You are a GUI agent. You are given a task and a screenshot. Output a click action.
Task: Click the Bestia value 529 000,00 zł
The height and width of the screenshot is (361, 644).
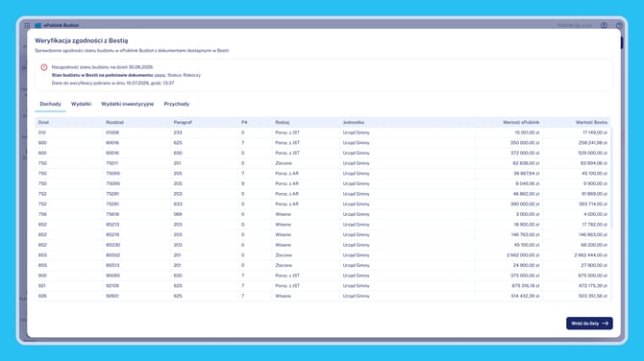point(593,153)
